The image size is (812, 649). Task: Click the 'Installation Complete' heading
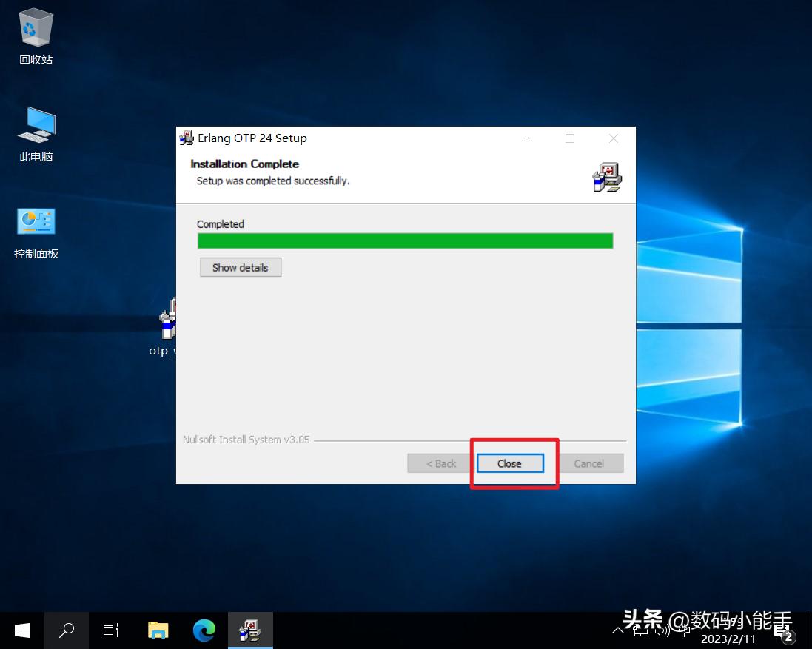point(244,164)
